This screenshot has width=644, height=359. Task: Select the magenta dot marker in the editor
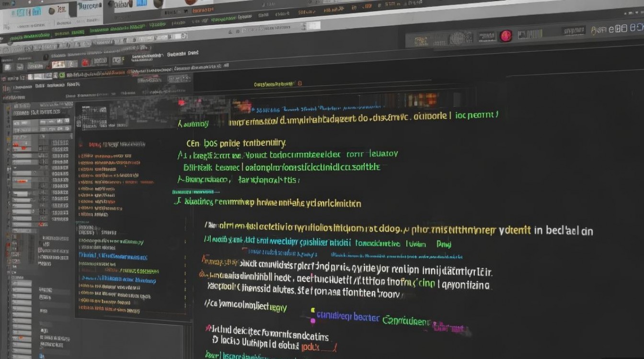313,321
